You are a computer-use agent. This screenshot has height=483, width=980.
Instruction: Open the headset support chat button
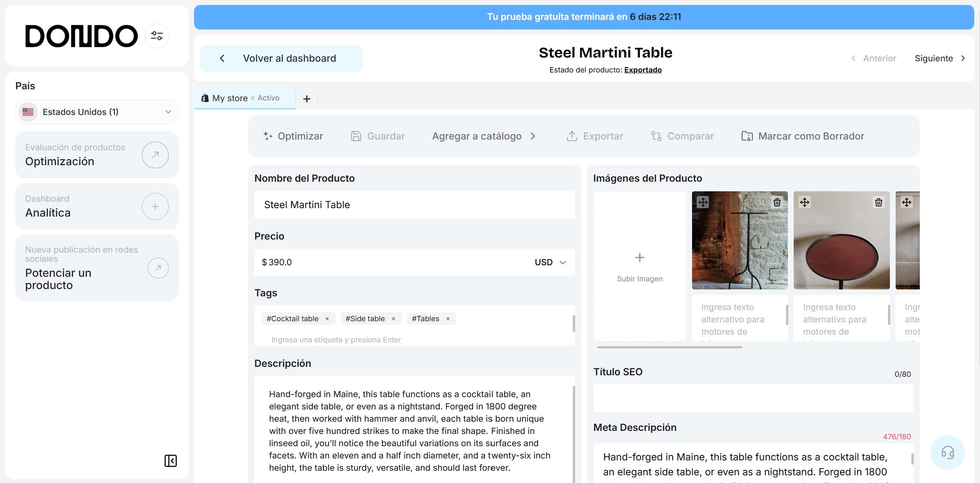pyautogui.click(x=947, y=452)
